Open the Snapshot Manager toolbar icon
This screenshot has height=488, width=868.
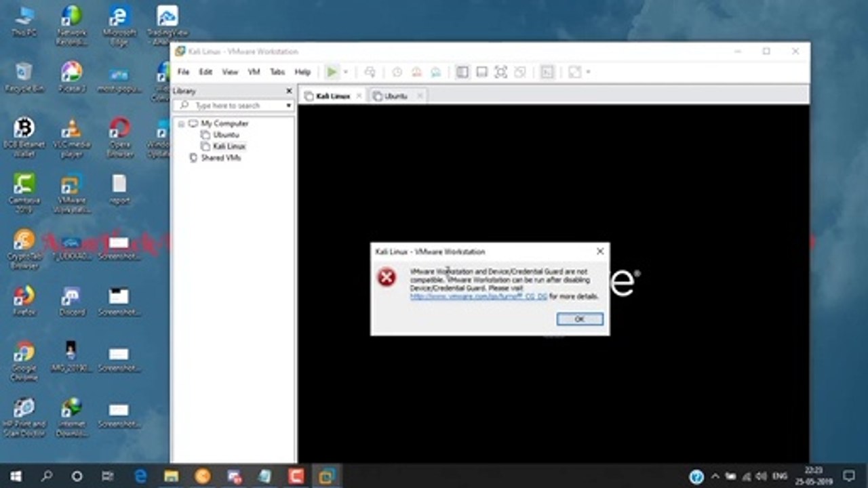[436, 72]
